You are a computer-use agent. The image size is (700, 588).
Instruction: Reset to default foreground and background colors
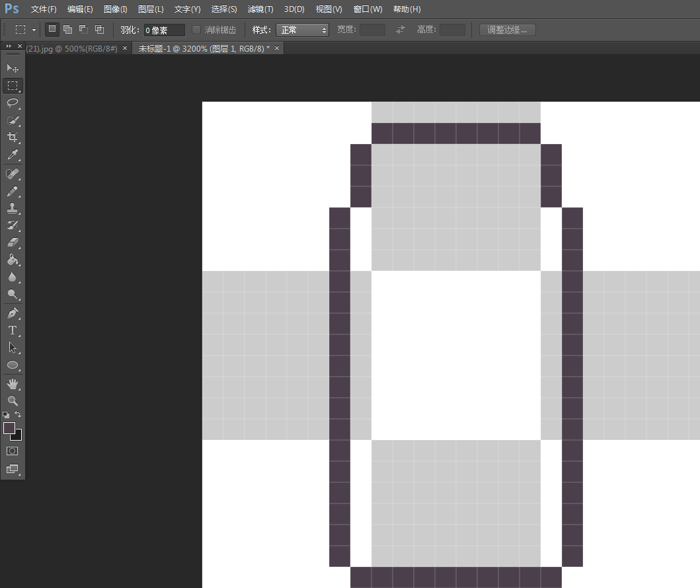pyautogui.click(x=6, y=414)
